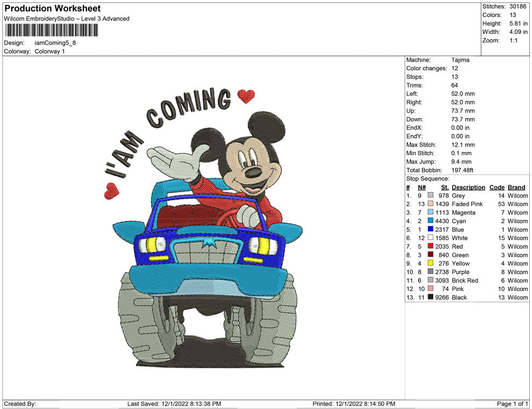The height and width of the screenshot is (409, 532).
Task: Select the Yellow thread color swatch
Action: coord(430,264)
